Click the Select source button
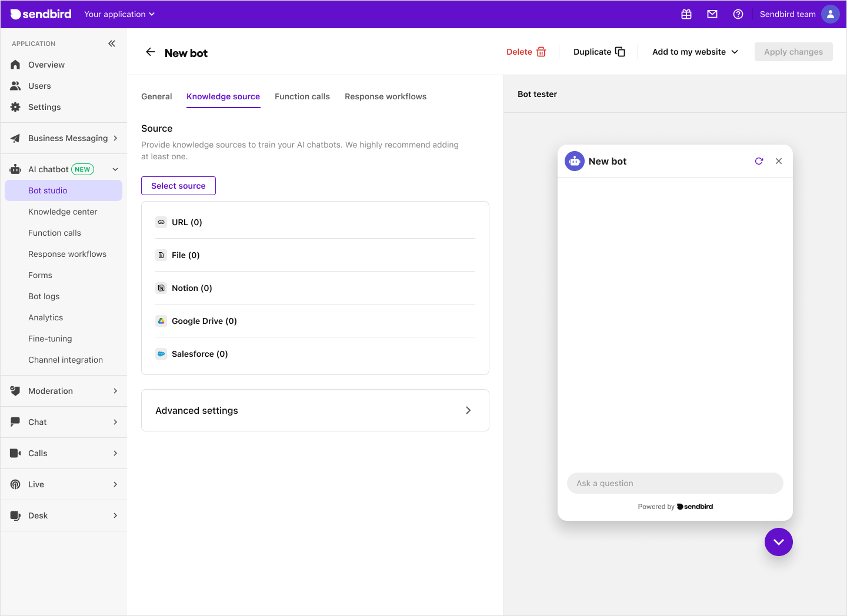This screenshot has height=616, width=847. [178, 186]
